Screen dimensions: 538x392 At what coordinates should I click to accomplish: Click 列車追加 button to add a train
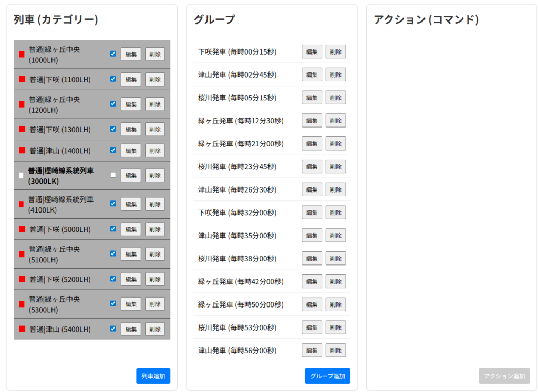click(153, 376)
